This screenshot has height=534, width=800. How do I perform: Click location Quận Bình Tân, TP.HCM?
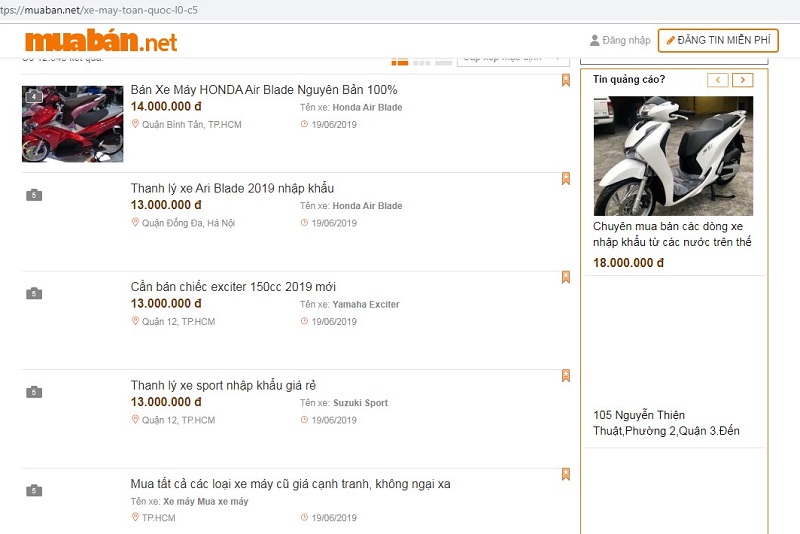[191, 124]
